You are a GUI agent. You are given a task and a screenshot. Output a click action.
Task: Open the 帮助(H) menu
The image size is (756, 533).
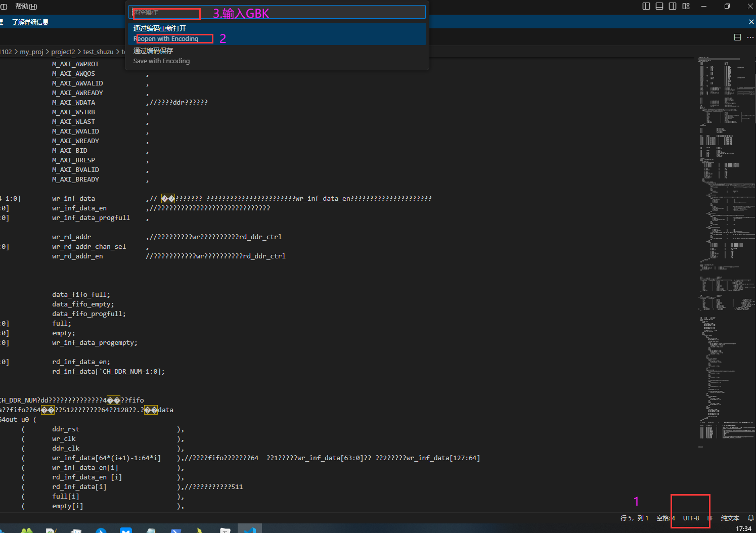pos(26,6)
